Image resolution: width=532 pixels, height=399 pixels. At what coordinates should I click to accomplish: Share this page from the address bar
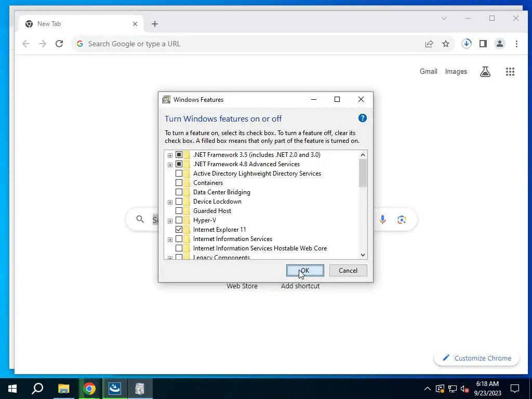[x=429, y=44]
